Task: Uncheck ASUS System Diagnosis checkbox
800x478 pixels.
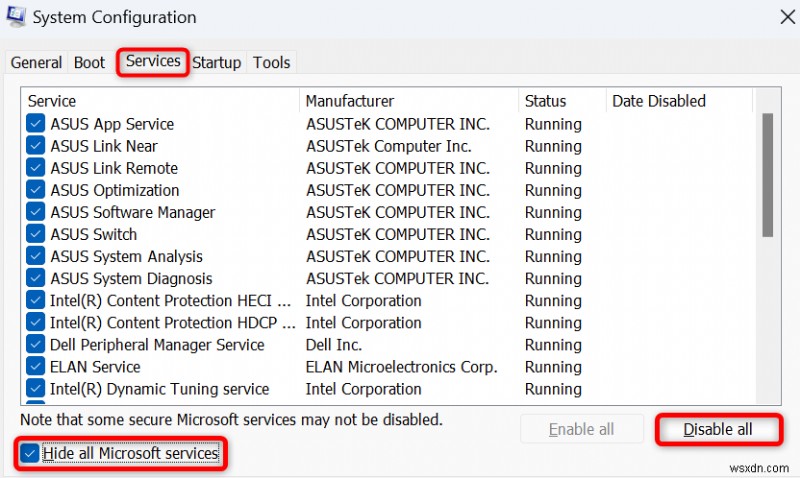Action: 35,278
